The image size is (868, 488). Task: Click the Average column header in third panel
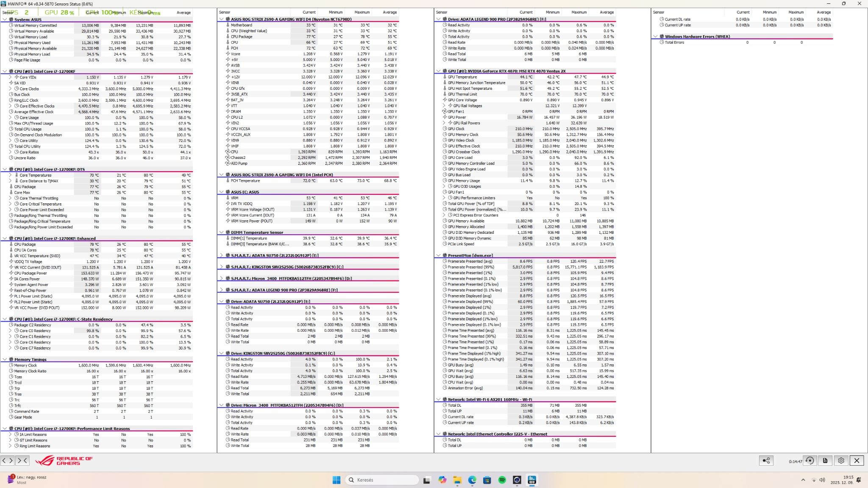[606, 12]
